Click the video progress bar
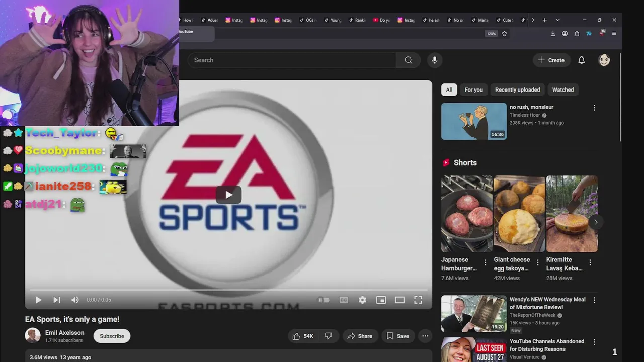Image resolution: width=644 pixels, height=362 pixels. point(228,290)
